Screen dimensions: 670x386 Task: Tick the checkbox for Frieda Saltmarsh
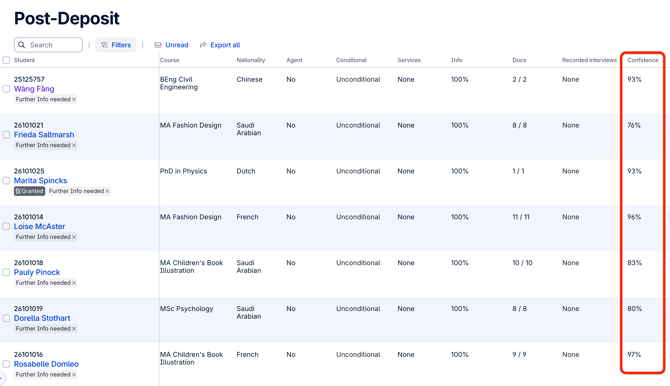pos(6,135)
